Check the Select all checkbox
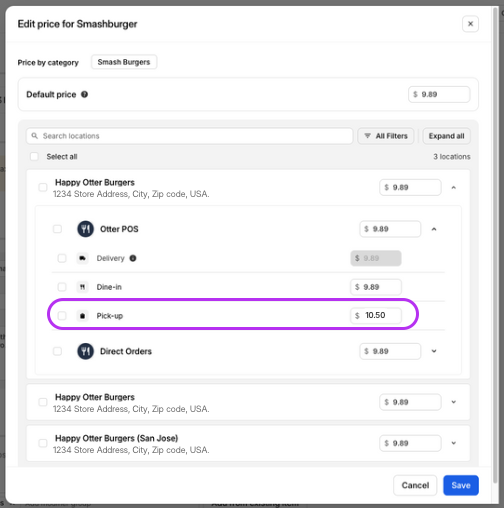Screen dimensions: 504x508 click(x=34, y=156)
